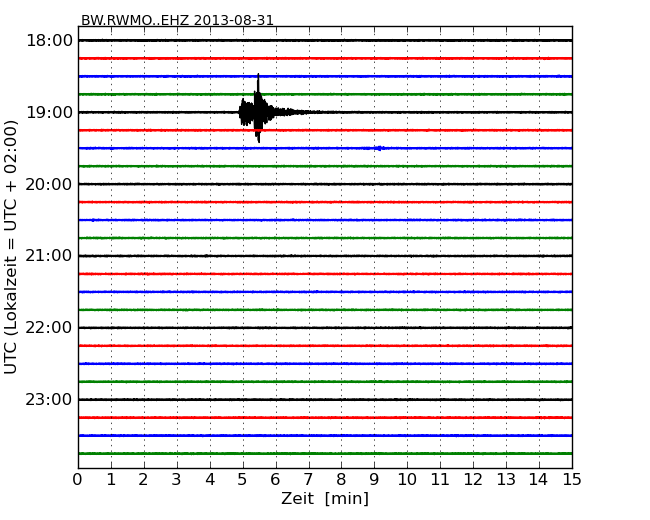Click x-axis tick label 15
The height and width of the screenshot is (520, 650).
[x=572, y=480]
